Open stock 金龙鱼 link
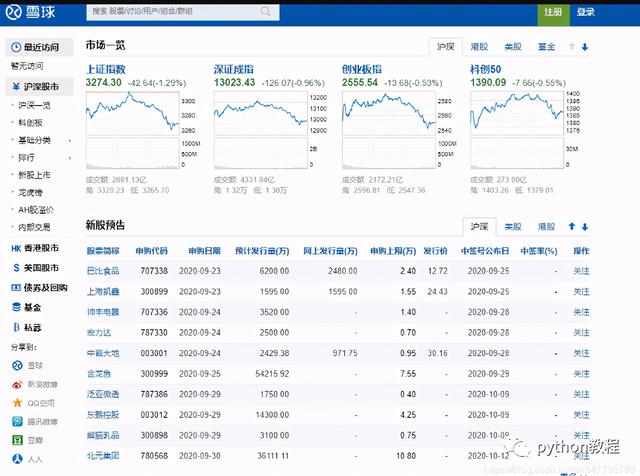Viewport: 640px width, 476px height. pos(99,374)
